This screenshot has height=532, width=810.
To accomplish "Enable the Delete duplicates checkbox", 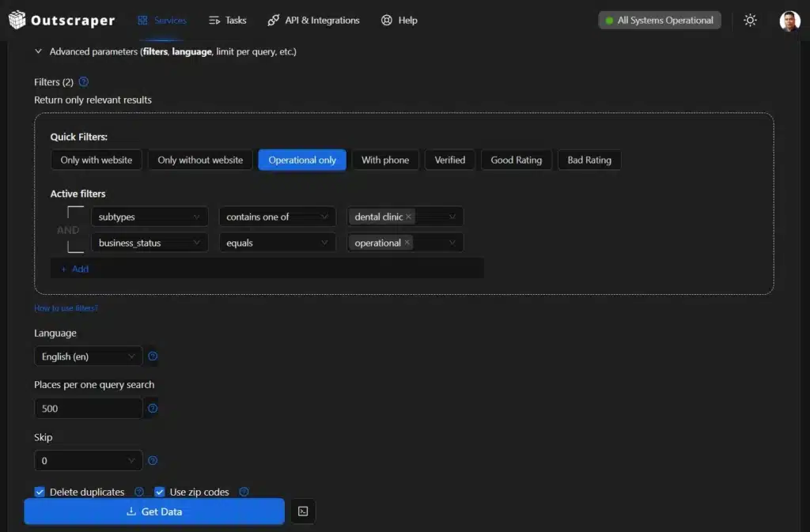I will click(40, 491).
